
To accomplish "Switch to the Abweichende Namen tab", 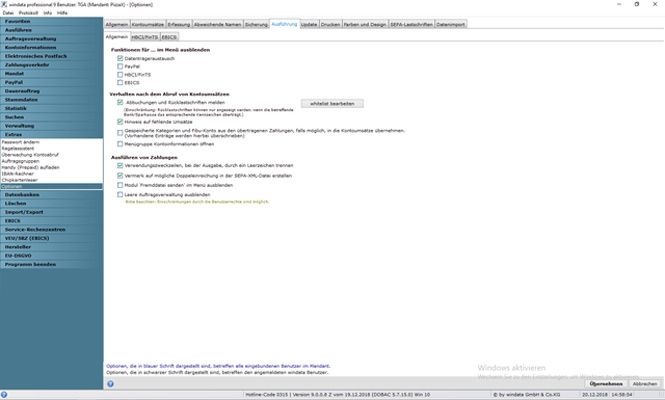I will coord(218,25).
